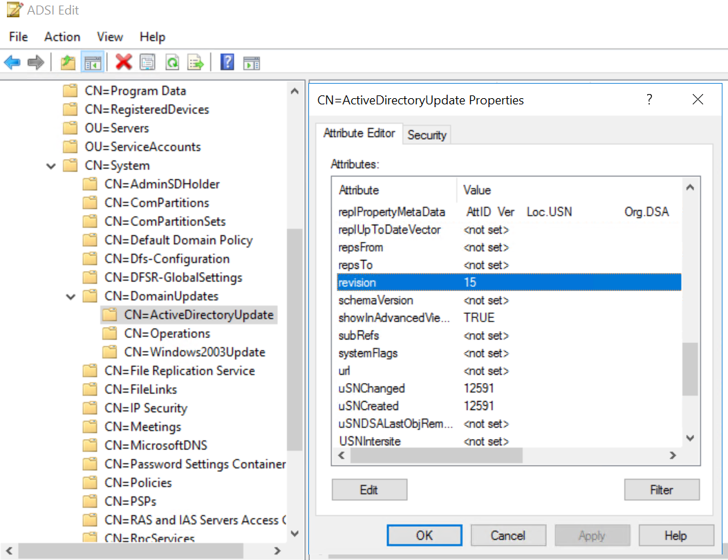Click the attribute list vertical scrollbar thumb
Screen dimensions: 728x560
tap(689, 369)
